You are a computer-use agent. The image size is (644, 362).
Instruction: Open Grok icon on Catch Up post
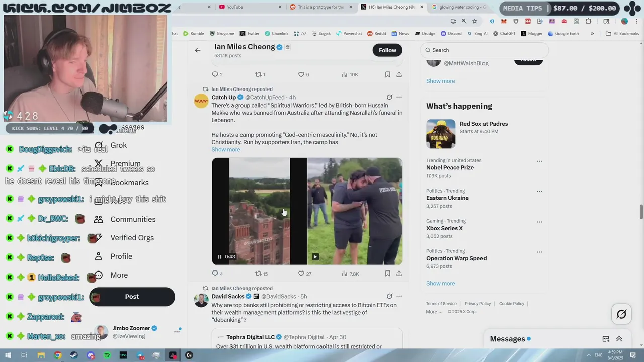(x=389, y=97)
